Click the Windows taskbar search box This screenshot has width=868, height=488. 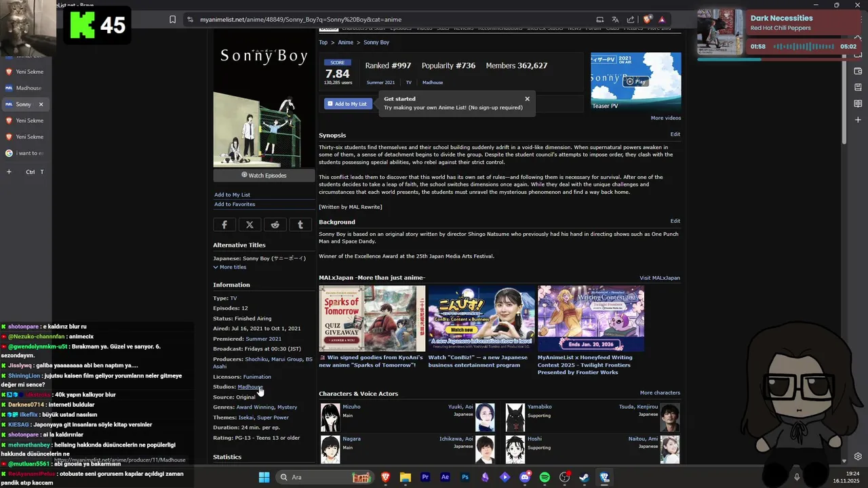[325, 477]
